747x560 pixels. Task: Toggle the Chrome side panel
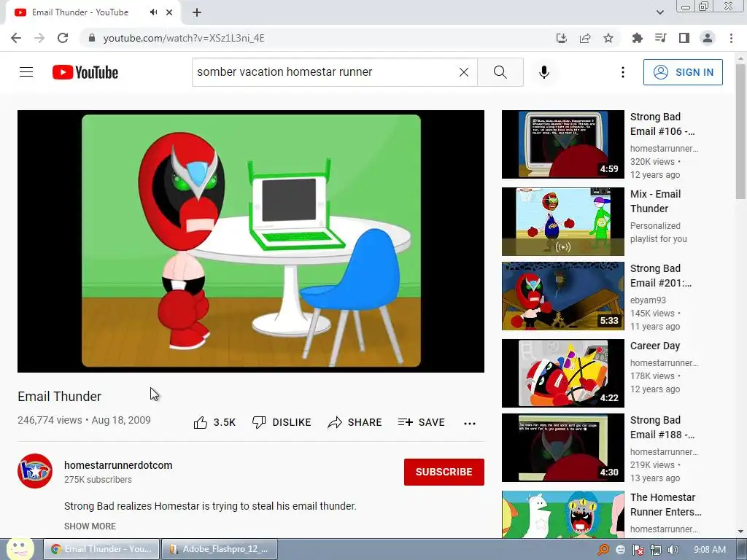684,38
